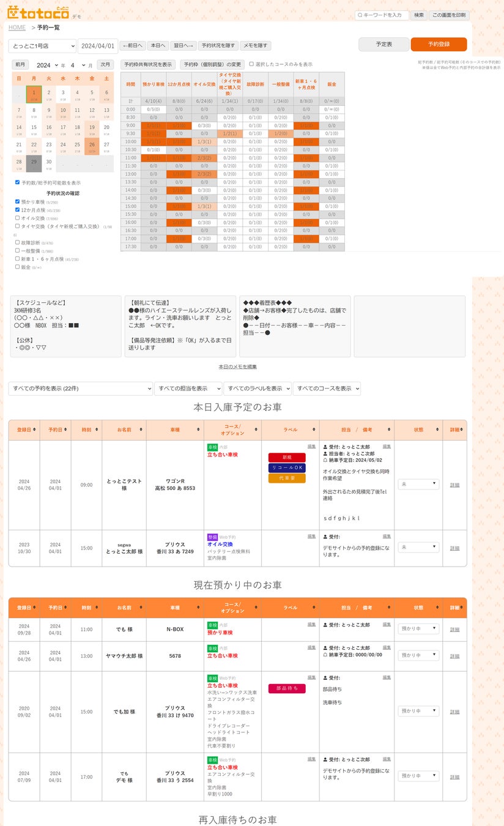Click メモを隠す button

tap(255, 46)
